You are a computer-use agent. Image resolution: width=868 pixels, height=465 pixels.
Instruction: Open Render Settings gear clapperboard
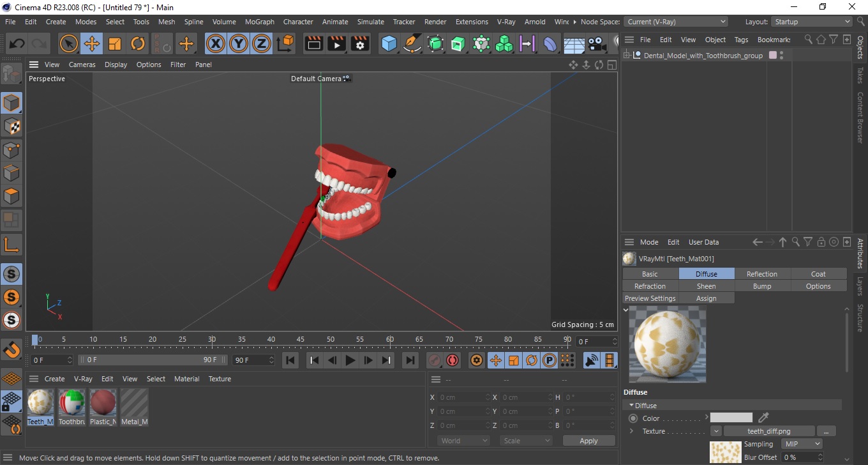click(360, 43)
